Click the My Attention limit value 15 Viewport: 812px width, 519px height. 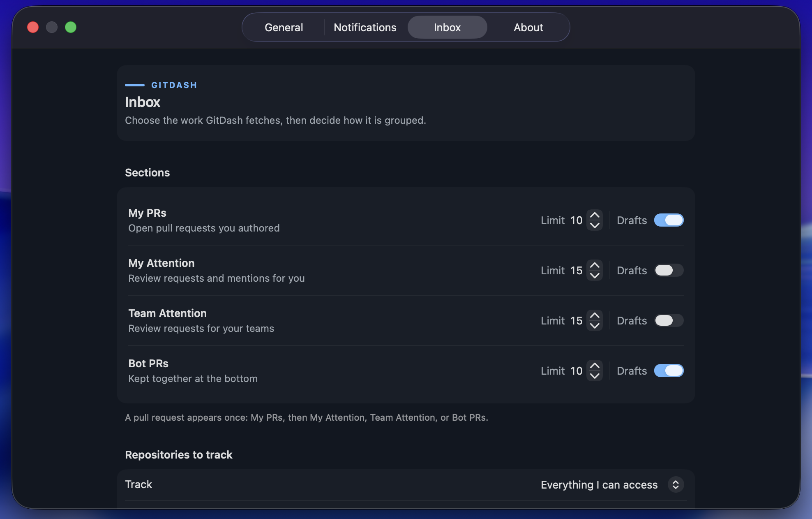tap(576, 271)
